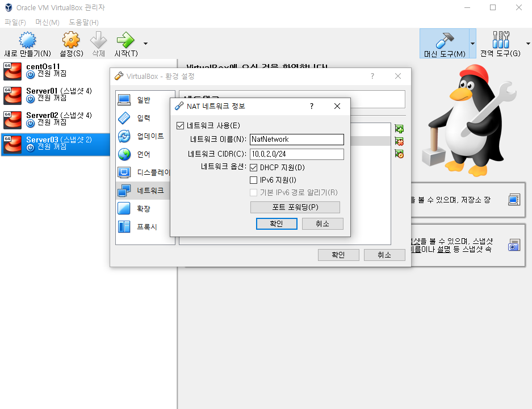532x409 pixels.
Task: Toggle IPv6 support (IPv6 지원) checkbox
Action: click(x=253, y=180)
